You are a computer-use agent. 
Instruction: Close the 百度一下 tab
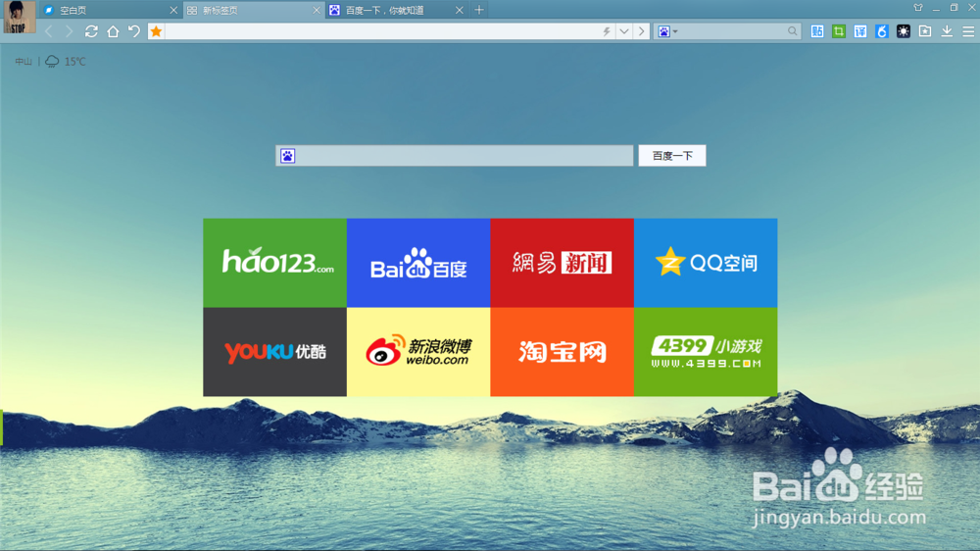460,11
